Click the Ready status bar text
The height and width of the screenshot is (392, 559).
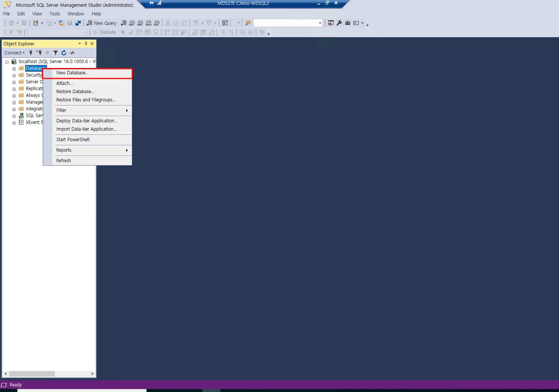coord(16,385)
